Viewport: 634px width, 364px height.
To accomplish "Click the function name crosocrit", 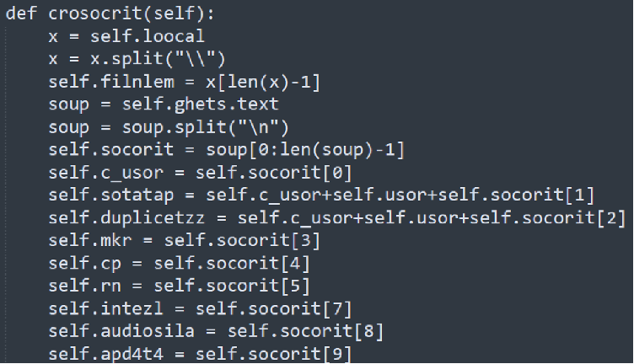I will (95, 13).
